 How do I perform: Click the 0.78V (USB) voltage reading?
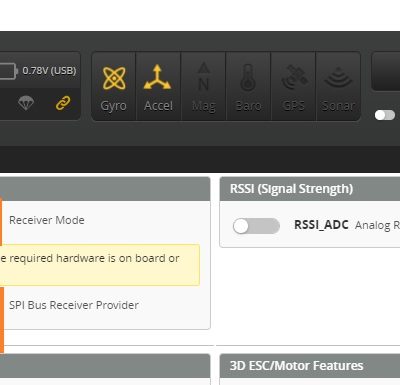[49, 71]
